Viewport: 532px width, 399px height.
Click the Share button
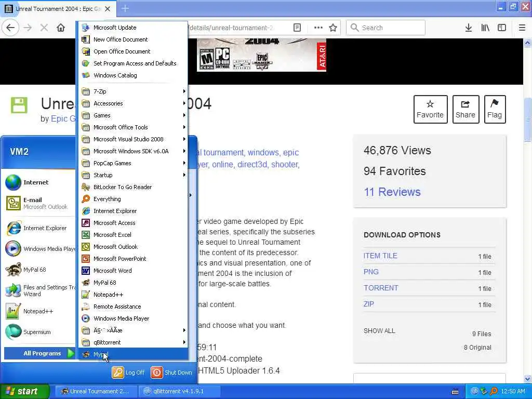(465, 109)
